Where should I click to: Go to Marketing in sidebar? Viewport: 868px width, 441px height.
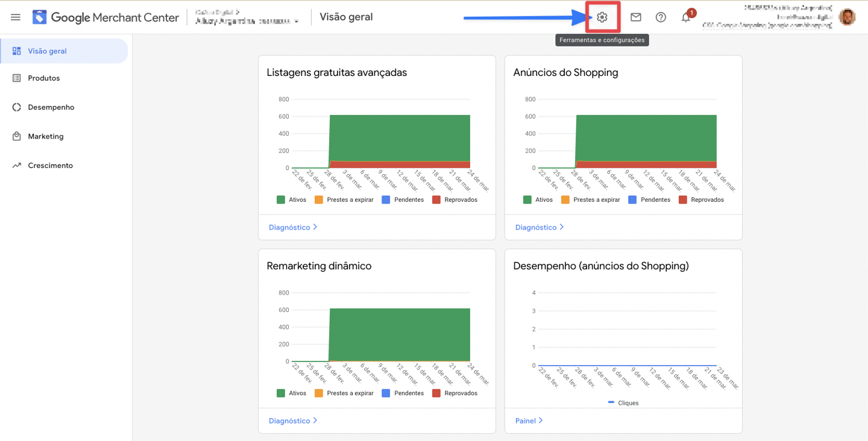click(45, 137)
